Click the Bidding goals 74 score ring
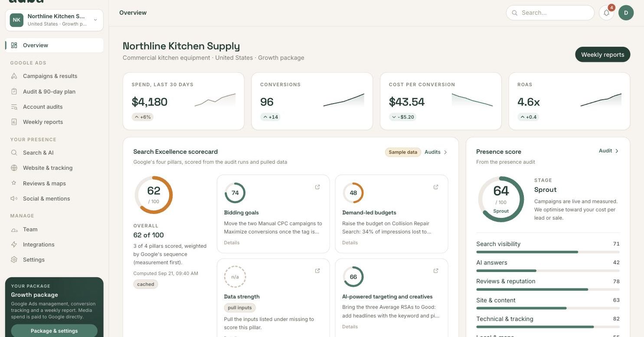 [x=235, y=193]
